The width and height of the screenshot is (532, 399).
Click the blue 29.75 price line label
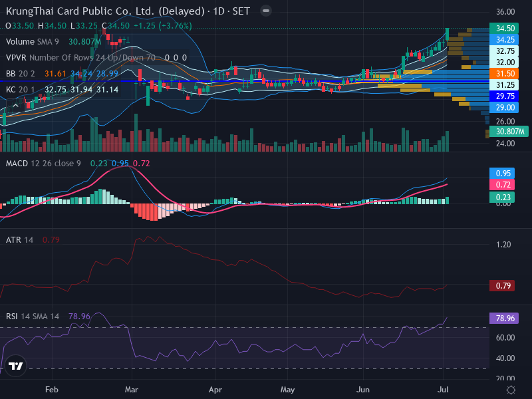tap(504, 96)
